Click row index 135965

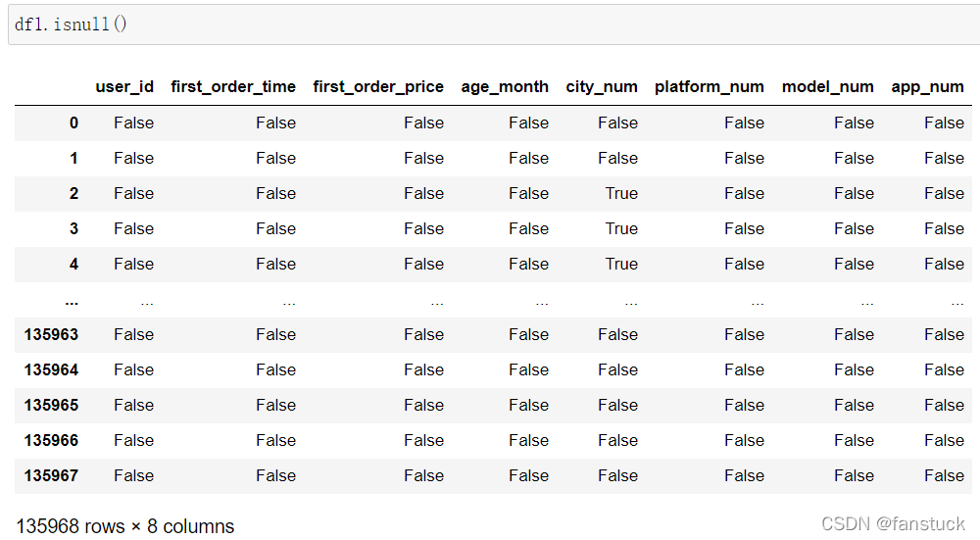51,406
